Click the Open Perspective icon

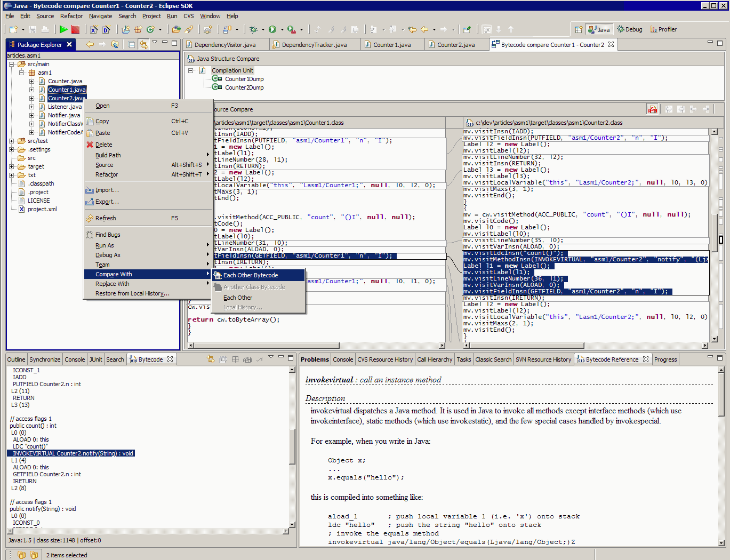pos(579,29)
